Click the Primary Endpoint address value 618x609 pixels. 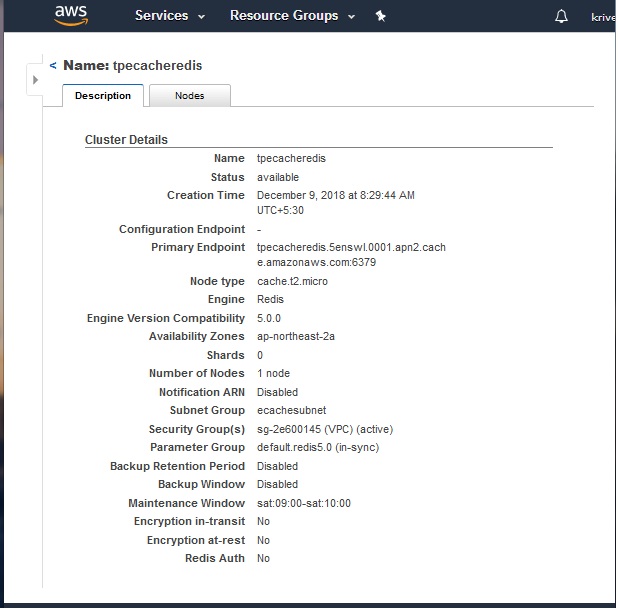[x=351, y=254]
